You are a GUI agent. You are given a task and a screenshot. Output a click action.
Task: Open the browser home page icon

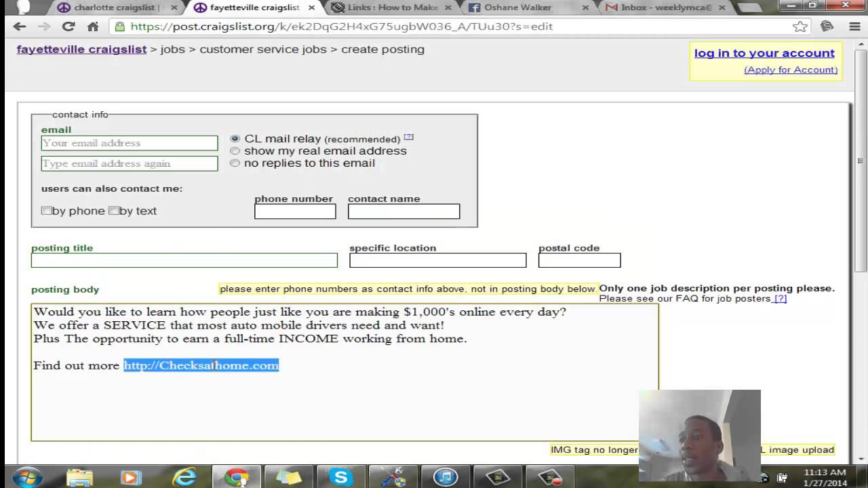93,26
